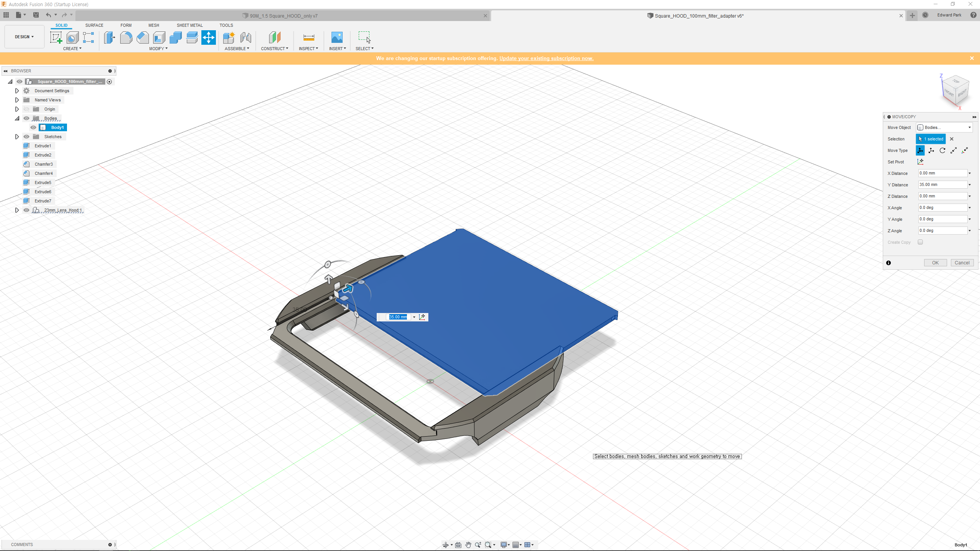The height and width of the screenshot is (551, 980).
Task: Enable the Create Copy checkbox
Action: (920, 242)
